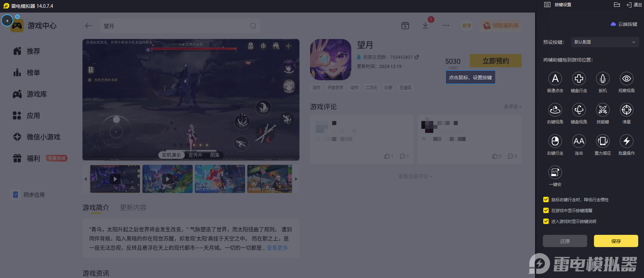644x278 pixels.
Task: Open the calendar reservation icon
Action: [405, 25]
